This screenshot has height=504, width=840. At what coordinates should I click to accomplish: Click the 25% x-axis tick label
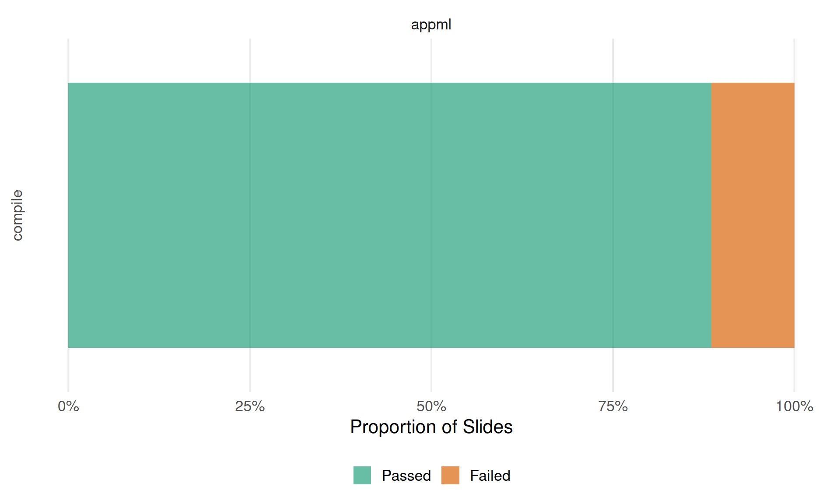click(x=250, y=406)
